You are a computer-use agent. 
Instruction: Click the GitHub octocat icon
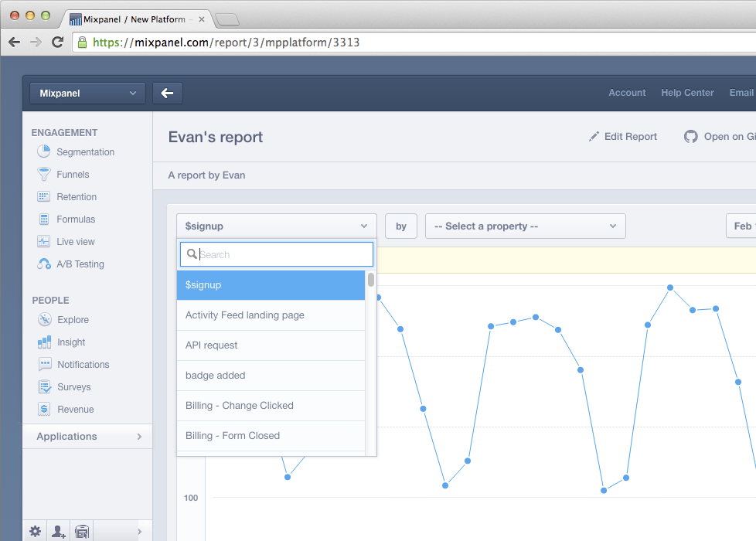[691, 137]
